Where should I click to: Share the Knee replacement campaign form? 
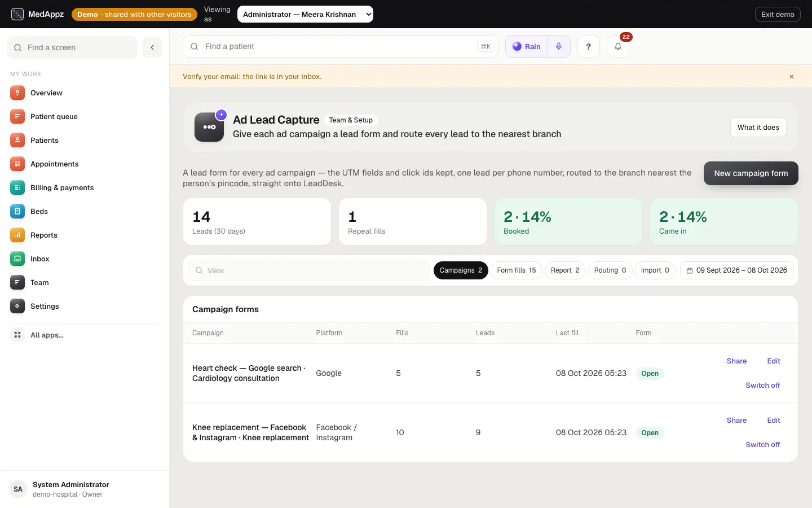click(x=736, y=421)
